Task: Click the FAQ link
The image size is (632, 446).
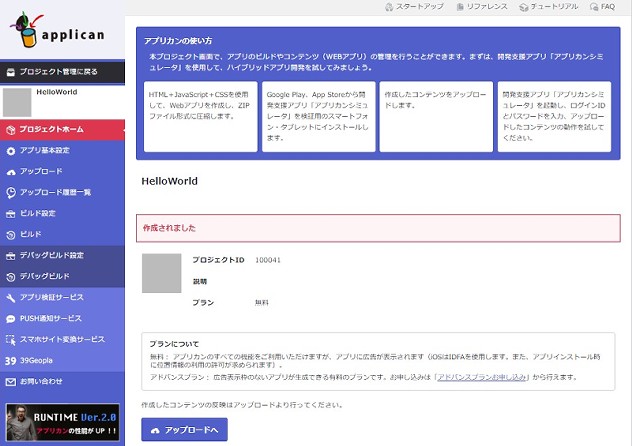Action: coord(603,7)
